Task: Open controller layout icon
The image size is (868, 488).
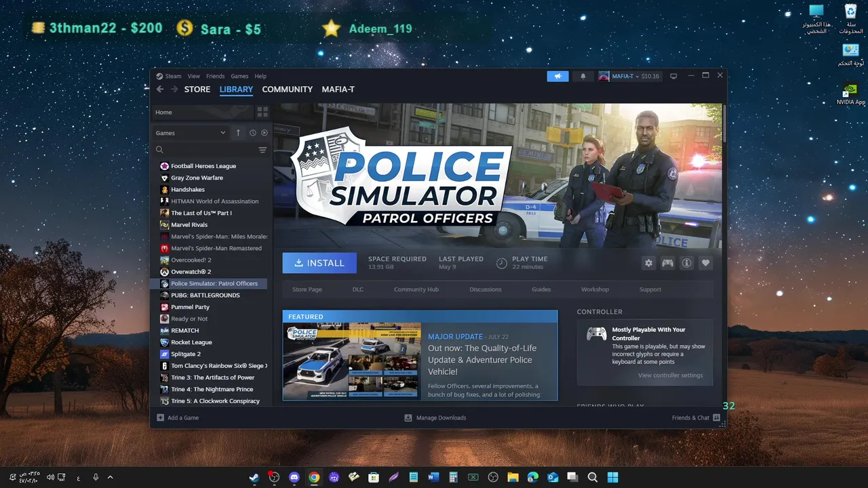Action: [x=667, y=263]
